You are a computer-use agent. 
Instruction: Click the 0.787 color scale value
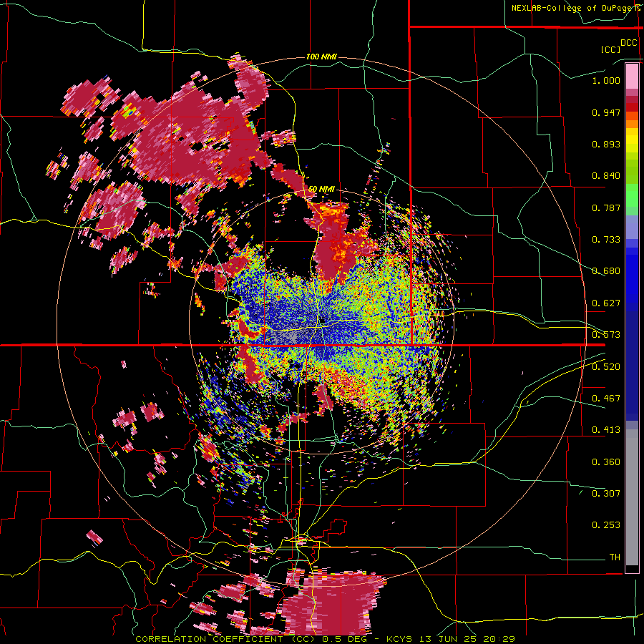point(606,208)
